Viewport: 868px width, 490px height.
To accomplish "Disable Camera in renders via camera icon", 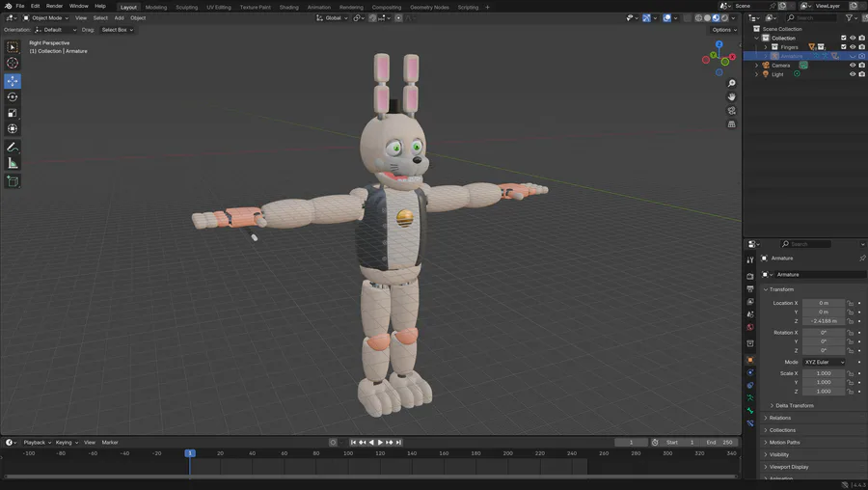I will (x=862, y=66).
